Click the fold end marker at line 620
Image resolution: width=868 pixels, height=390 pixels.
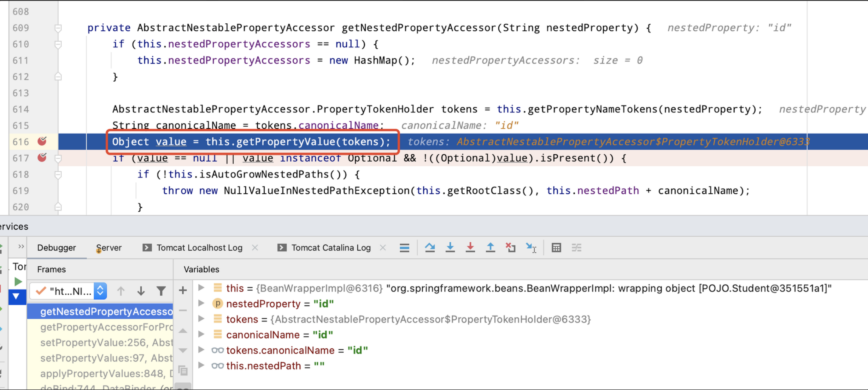58,207
